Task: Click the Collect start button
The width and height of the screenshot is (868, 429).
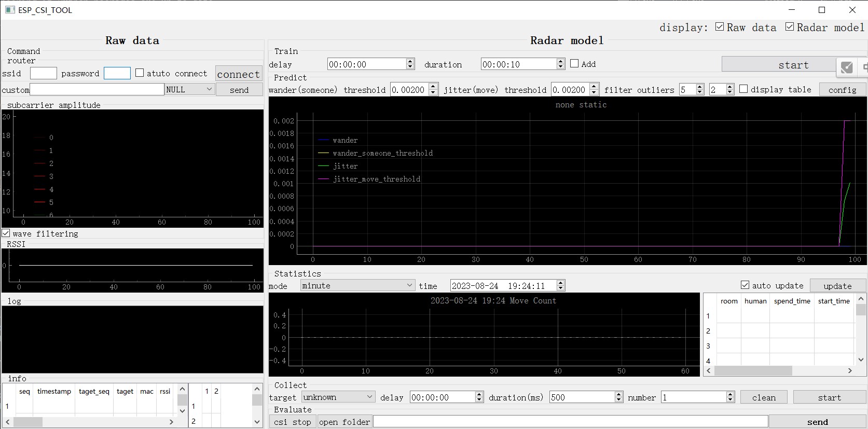Action: point(829,397)
